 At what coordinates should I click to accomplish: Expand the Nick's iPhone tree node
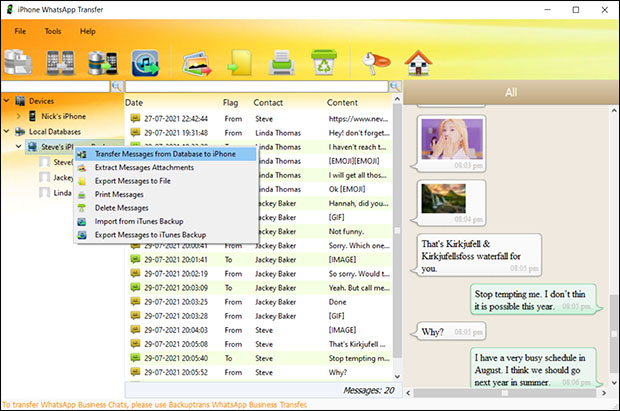(18, 116)
